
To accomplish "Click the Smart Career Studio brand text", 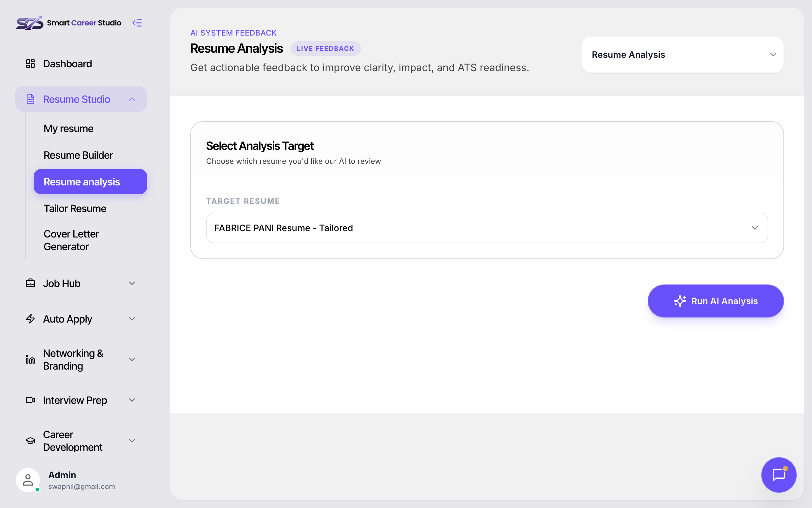I will (84, 23).
